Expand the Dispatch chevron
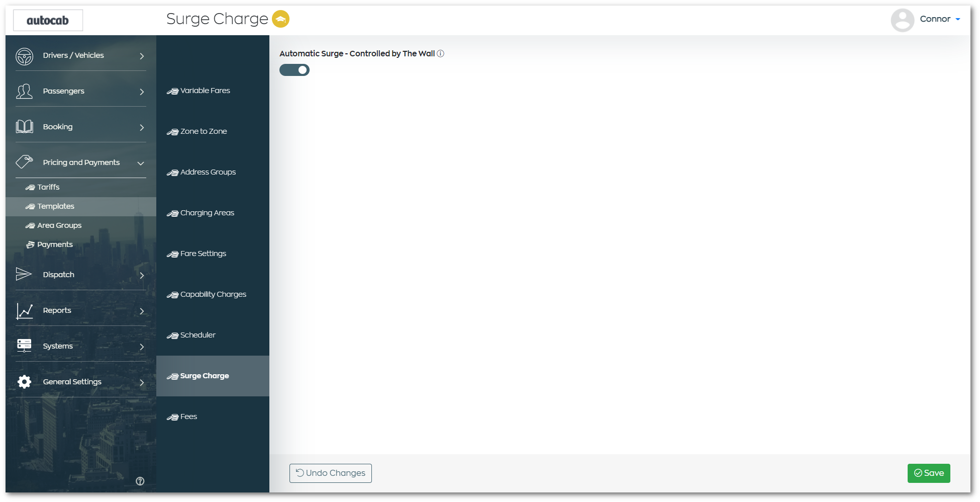Viewport: 980px width, 502px height. [142, 275]
